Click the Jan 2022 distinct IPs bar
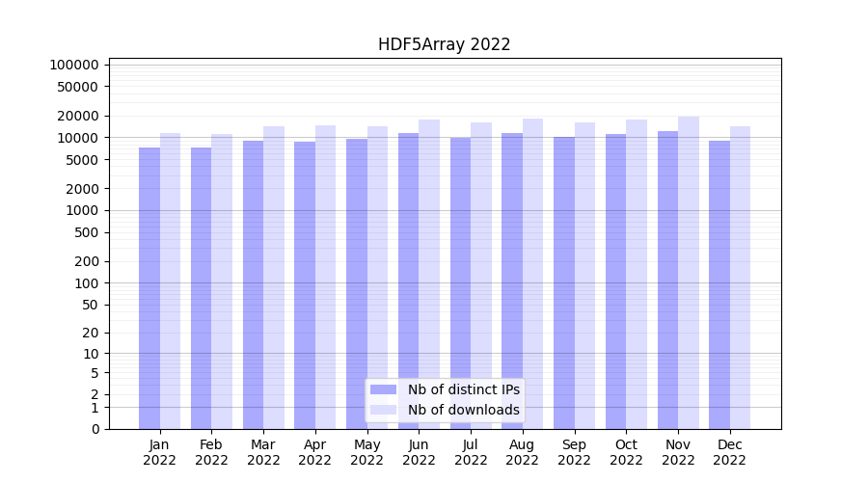 149,289
